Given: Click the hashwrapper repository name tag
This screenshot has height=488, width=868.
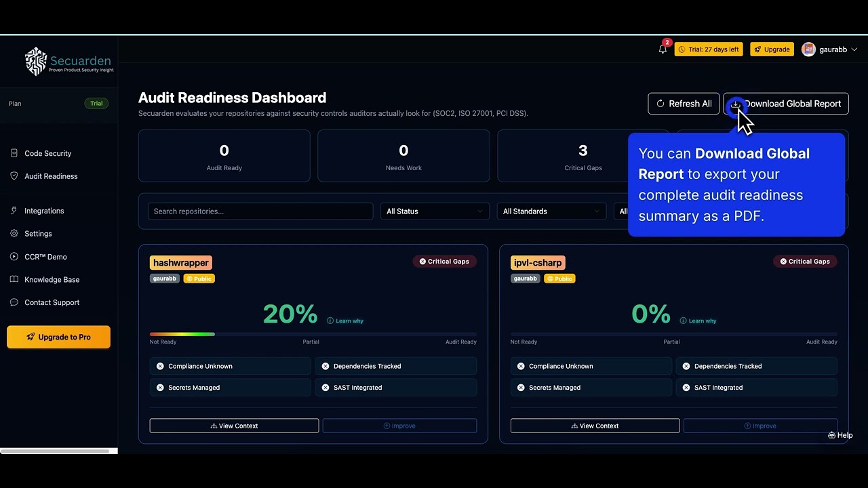Looking at the screenshot, I should [x=181, y=262].
